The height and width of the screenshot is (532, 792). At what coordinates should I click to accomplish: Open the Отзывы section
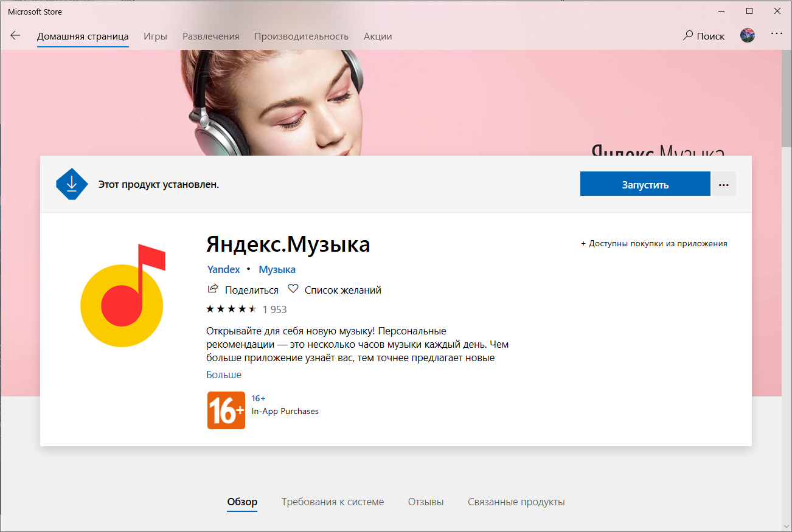426,502
